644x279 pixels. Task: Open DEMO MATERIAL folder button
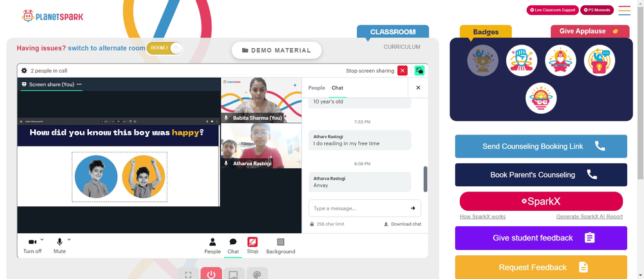[x=276, y=50]
